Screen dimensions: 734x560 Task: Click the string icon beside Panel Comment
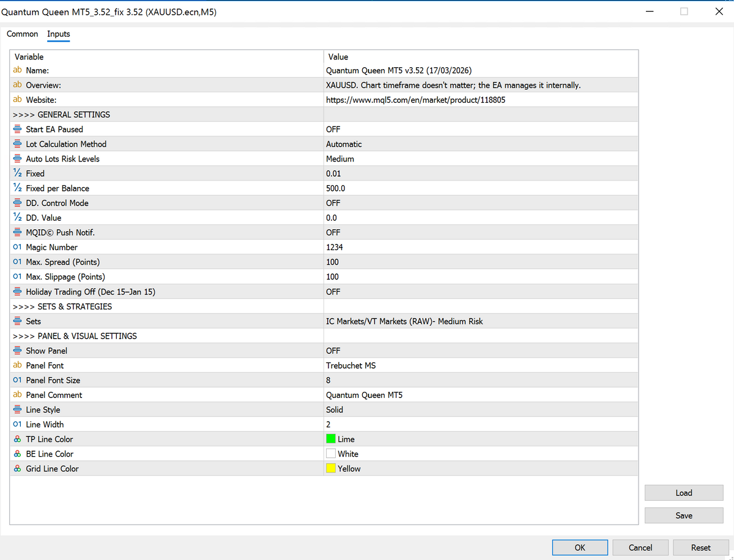17,394
